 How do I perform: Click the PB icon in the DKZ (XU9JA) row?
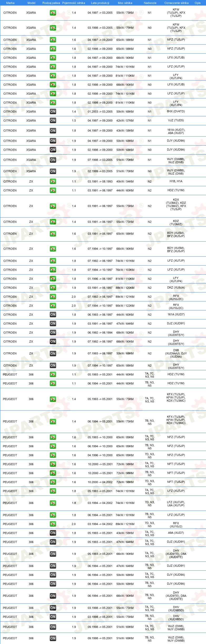point(53,288)
